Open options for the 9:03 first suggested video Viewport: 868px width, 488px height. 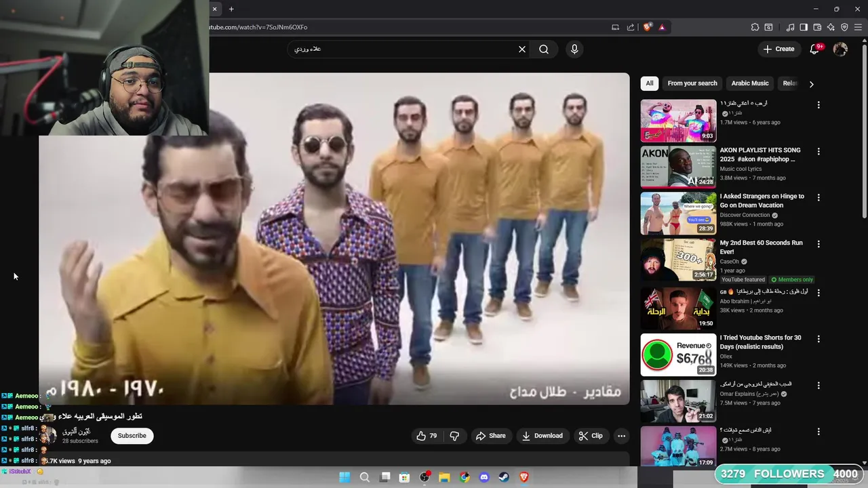click(x=818, y=105)
